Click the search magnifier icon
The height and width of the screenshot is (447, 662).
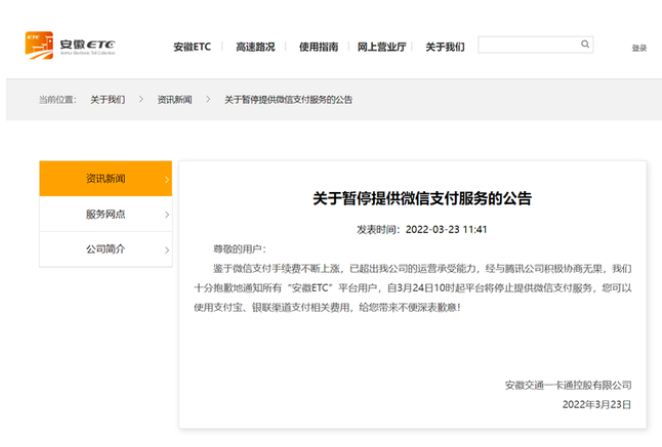[x=585, y=44]
